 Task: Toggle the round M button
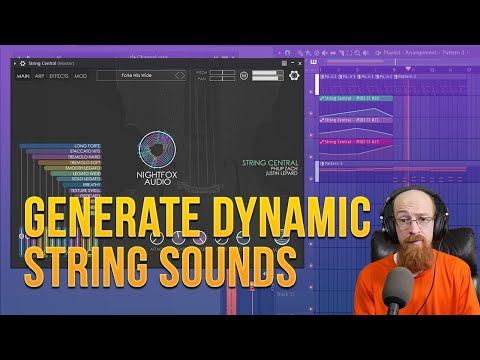pyautogui.click(x=244, y=76)
